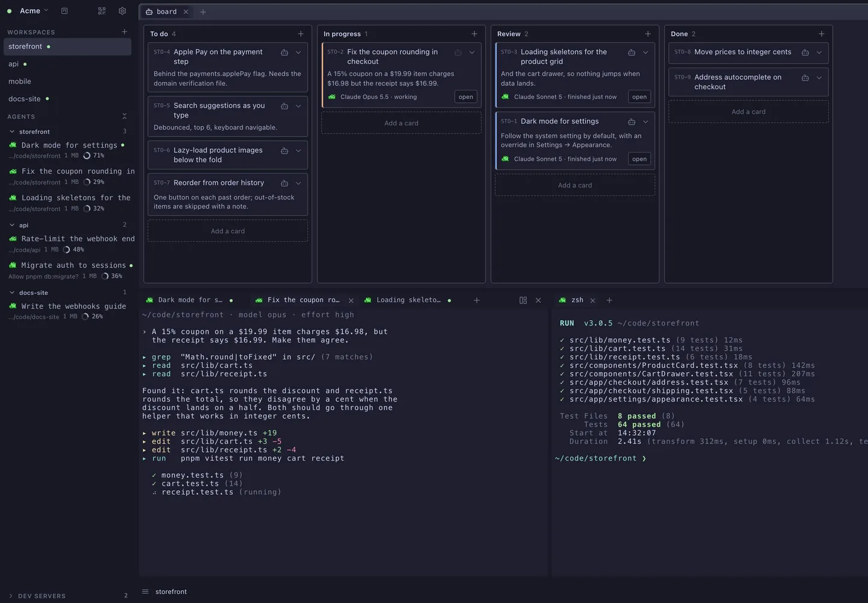Open the menu icon beside storefront in bottom bar
Screen dimensions: 868x603
pyautogui.click(x=145, y=592)
